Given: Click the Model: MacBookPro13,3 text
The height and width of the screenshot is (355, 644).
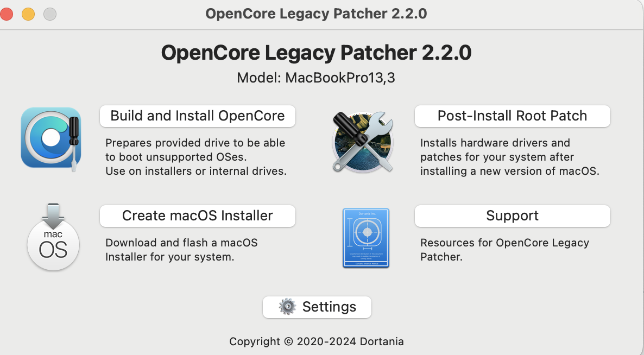Looking at the screenshot, I should 316,78.
